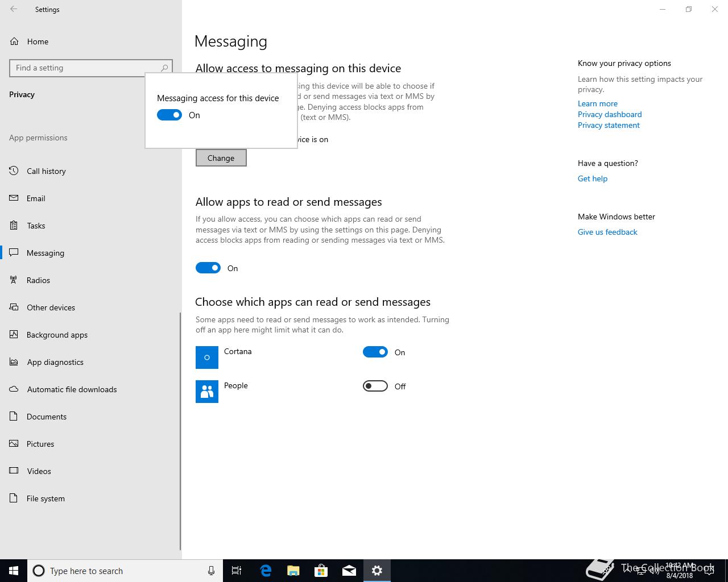Open Email privacy page
This screenshot has height=582, width=728.
pos(90,198)
